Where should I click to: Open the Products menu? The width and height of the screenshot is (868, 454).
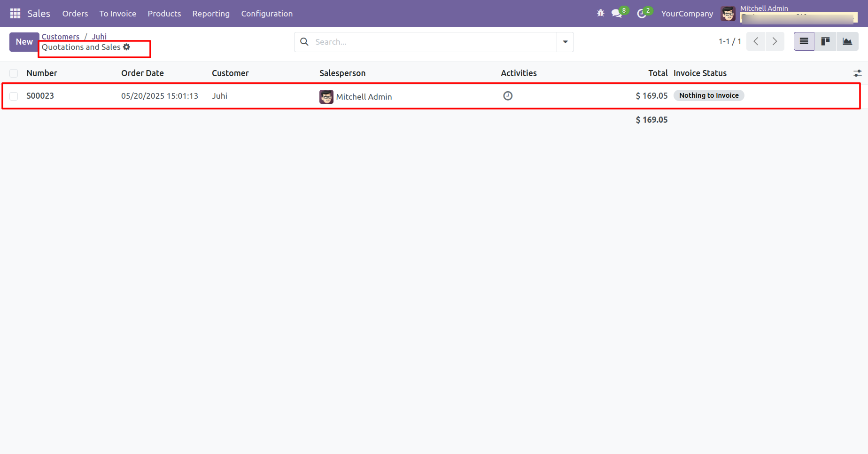[164, 14]
